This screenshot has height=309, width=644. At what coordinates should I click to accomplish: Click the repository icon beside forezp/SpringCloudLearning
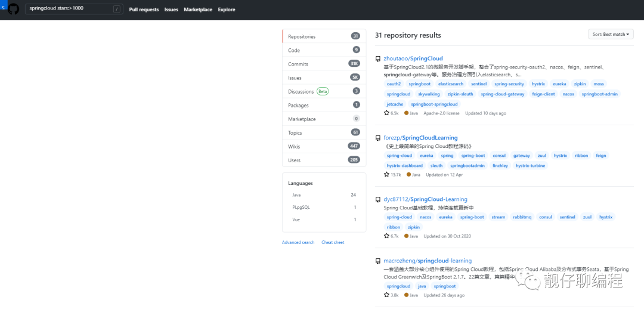pos(378,138)
